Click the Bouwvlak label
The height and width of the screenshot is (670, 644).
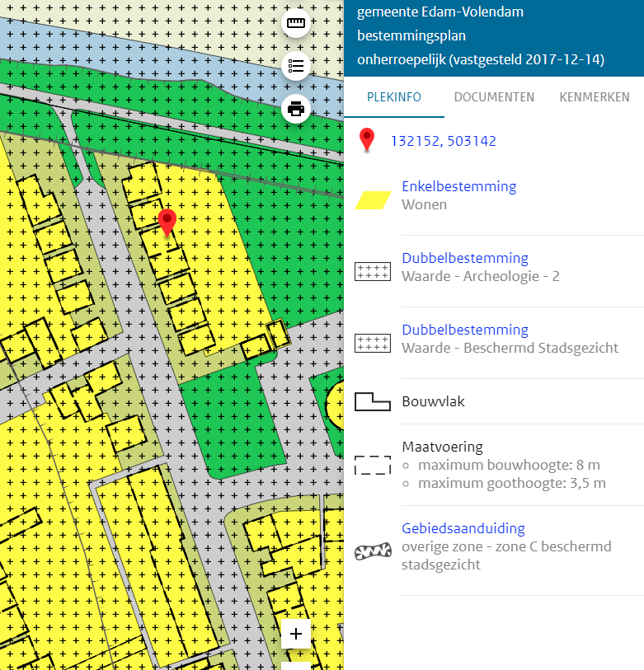point(433,401)
